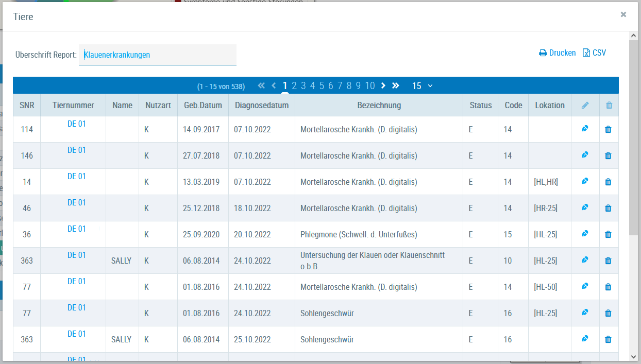
Task: Go to the last page of results
Action: pos(396,85)
